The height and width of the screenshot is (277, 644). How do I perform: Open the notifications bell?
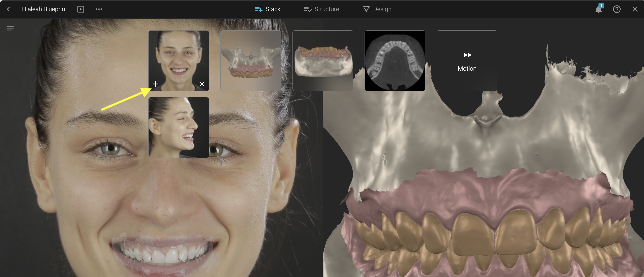pos(598,9)
